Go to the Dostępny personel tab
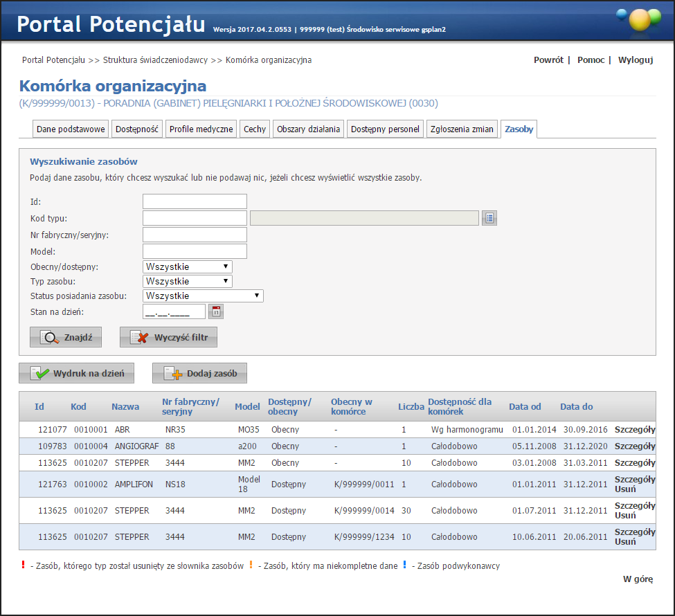This screenshot has width=675, height=616. click(385, 129)
